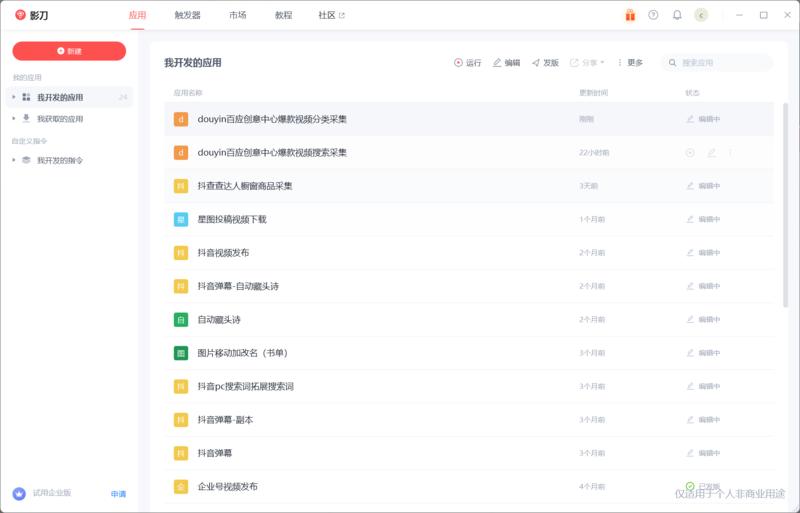Screen dimensions: 800x513
Task: Open the 社区 external link tab
Action: 331,15
